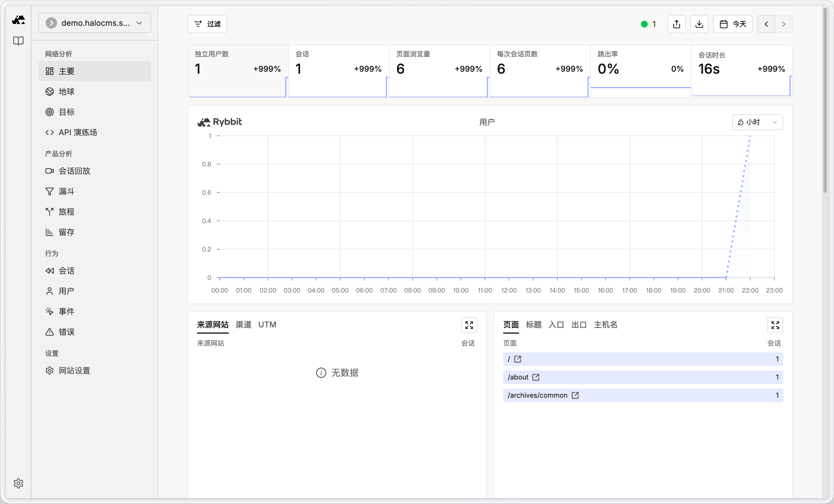This screenshot has height=504, width=834.
Task: Click the vertical scrollbar on the right
Action: click(x=825, y=101)
